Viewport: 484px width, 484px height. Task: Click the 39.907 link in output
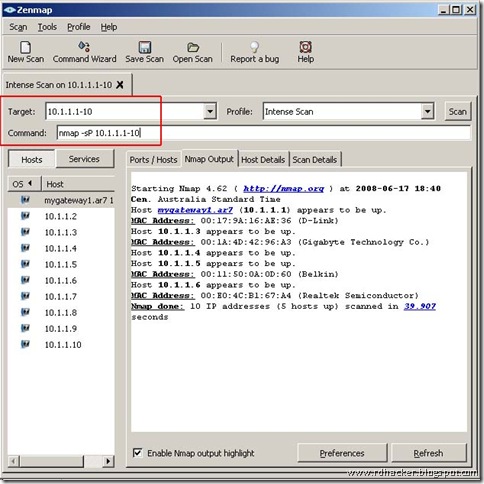[x=420, y=306]
